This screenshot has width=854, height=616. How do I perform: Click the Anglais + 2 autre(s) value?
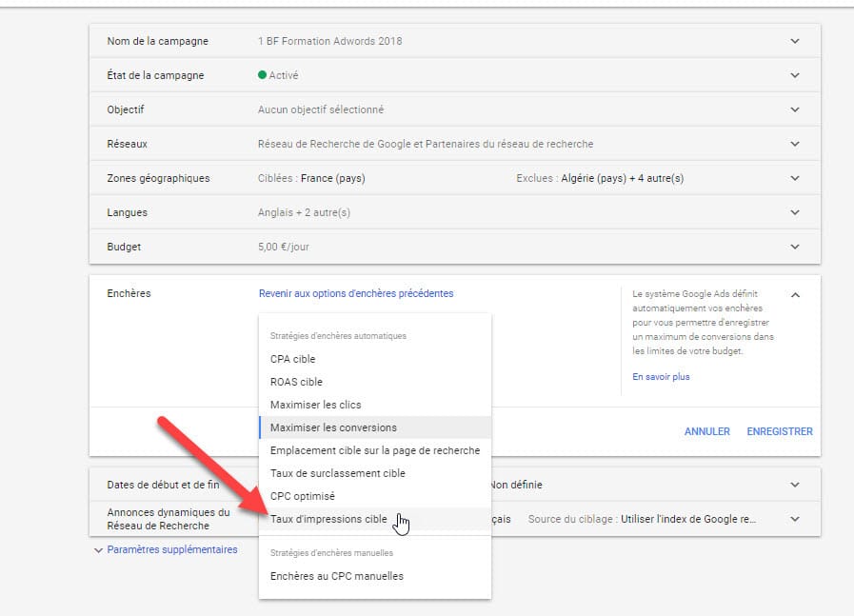[x=304, y=212]
